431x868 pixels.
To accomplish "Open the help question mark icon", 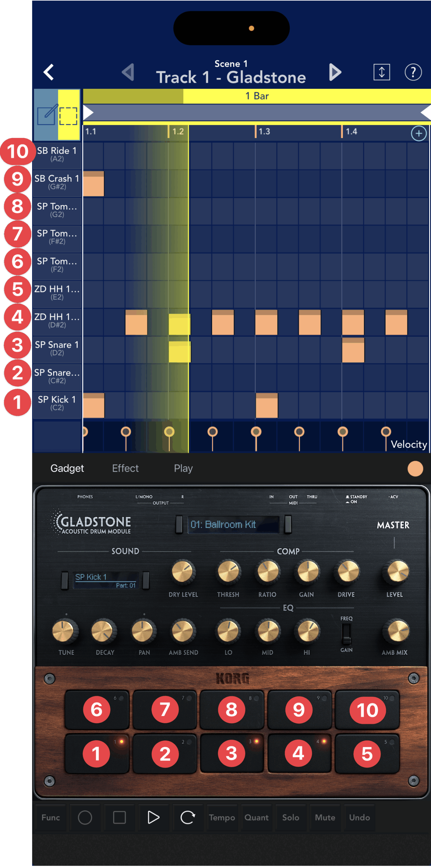I will click(413, 72).
